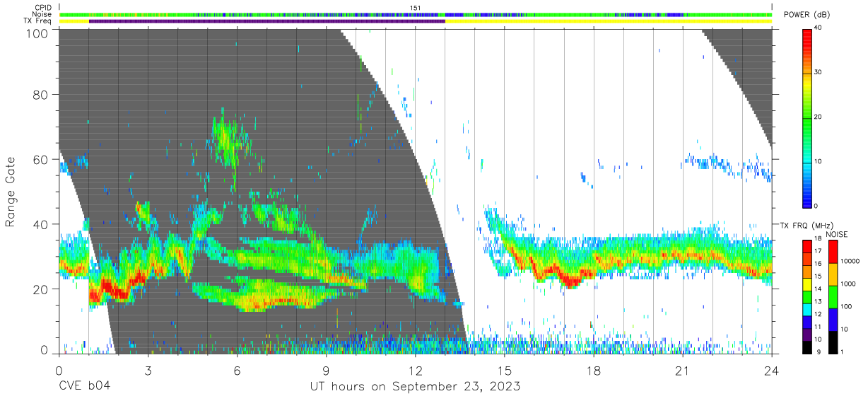Click the x-axis tick label 15
Image resolution: width=868 pixels, height=401 pixels.
[x=505, y=371]
